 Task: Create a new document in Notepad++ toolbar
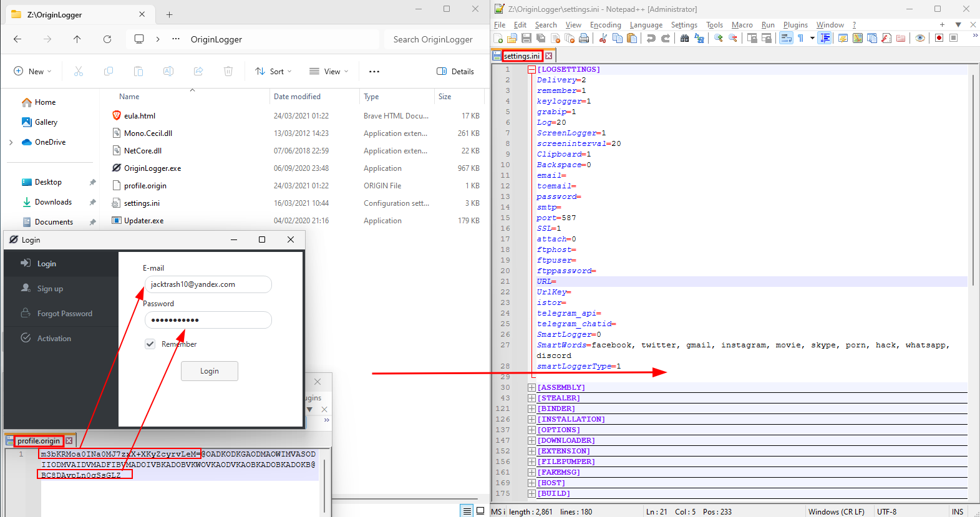point(498,38)
